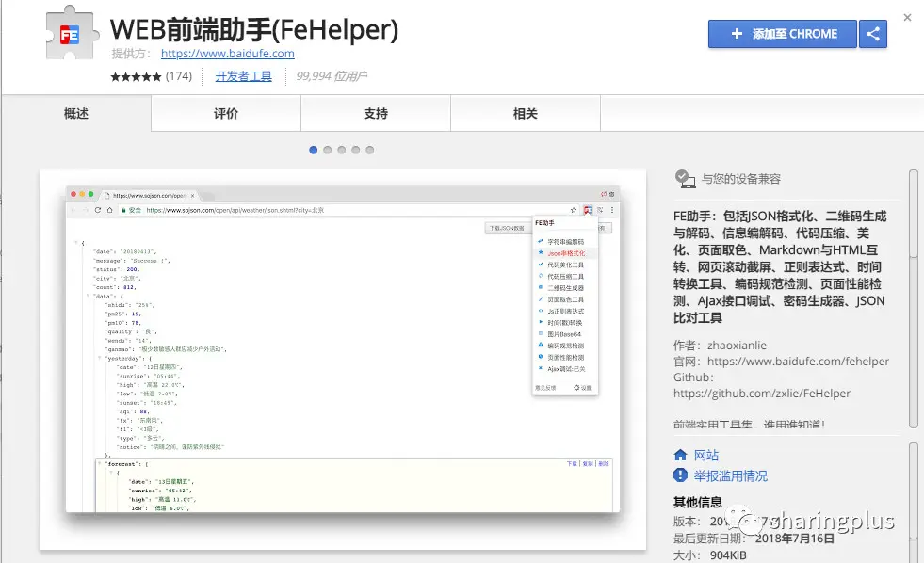Click the device compatibility check icon
The width and height of the screenshot is (924, 563).
pyautogui.click(x=685, y=179)
